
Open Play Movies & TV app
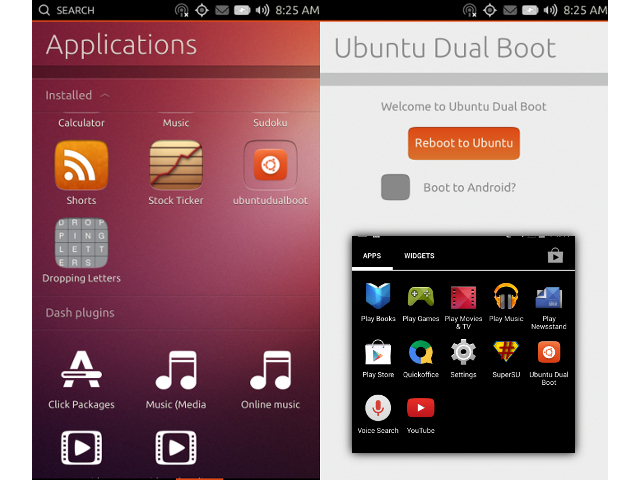[x=463, y=297]
